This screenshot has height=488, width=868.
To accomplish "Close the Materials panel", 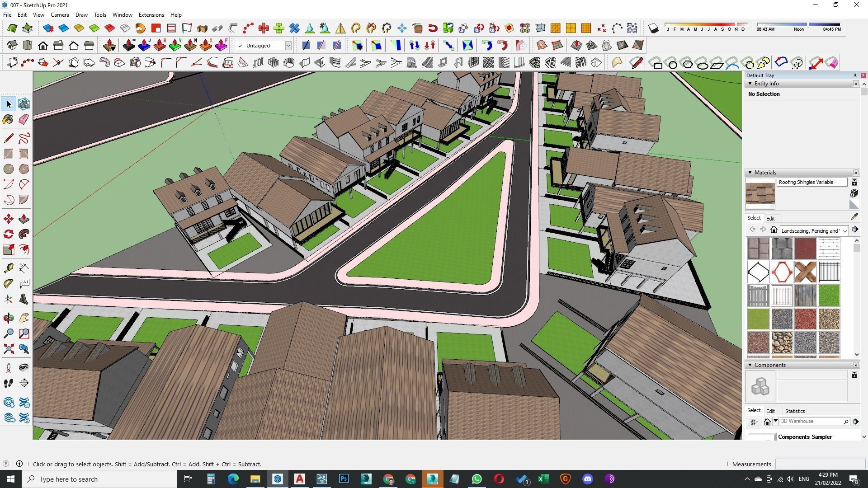I will click(x=856, y=173).
